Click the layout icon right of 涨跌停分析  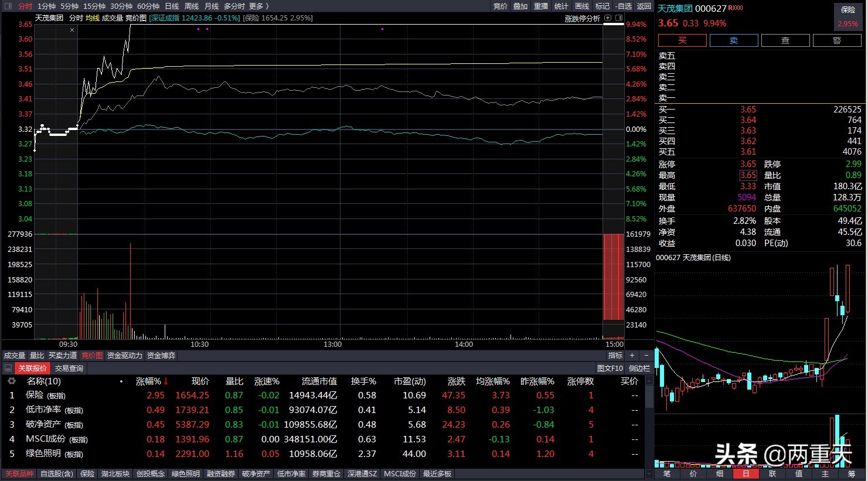[619, 18]
